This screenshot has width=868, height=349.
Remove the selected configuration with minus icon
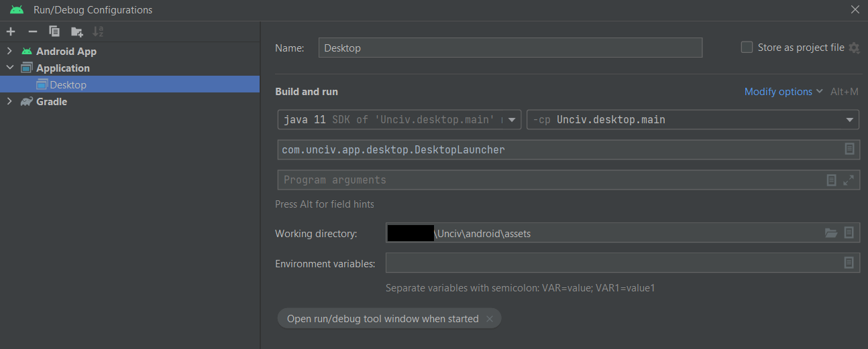pyautogui.click(x=32, y=31)
